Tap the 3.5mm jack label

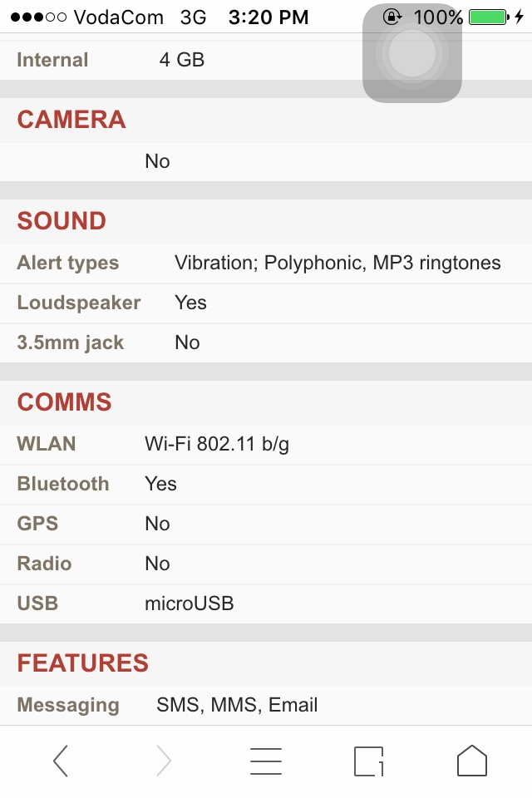click(71, 342)
